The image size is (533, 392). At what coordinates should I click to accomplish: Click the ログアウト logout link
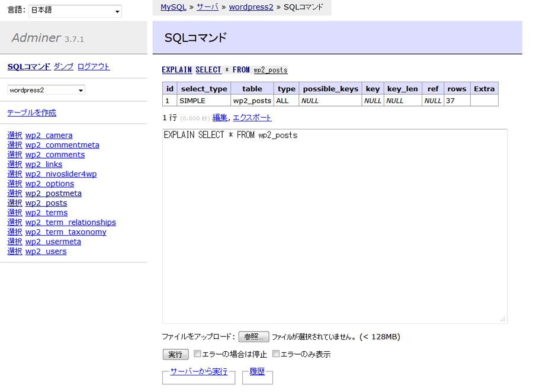click(x=94, y=66)
